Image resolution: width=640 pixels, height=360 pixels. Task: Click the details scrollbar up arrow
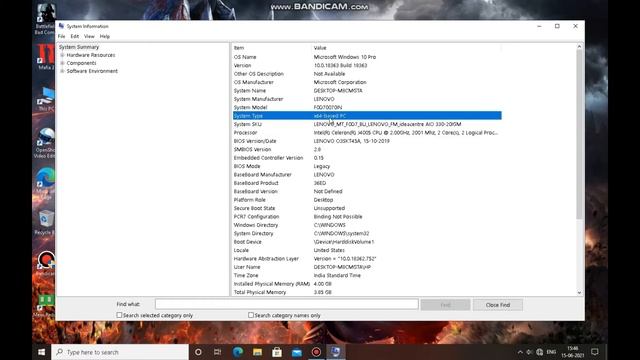(x=579, y=47)
